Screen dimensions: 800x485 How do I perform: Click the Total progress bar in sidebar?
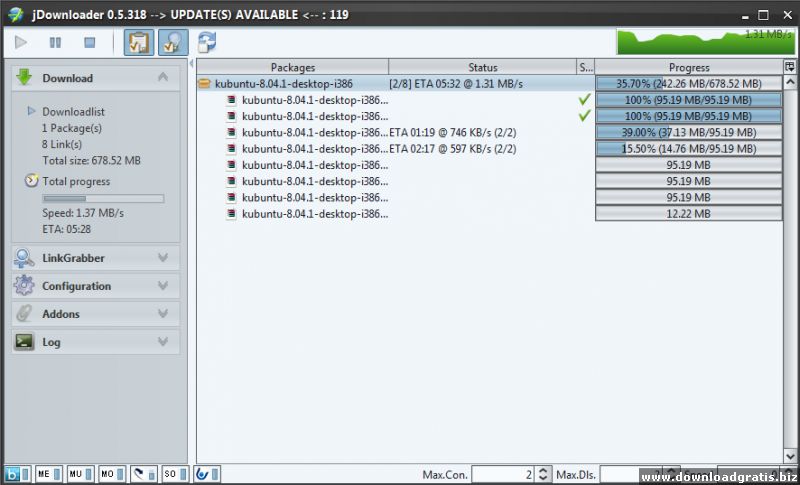point(104,198)
